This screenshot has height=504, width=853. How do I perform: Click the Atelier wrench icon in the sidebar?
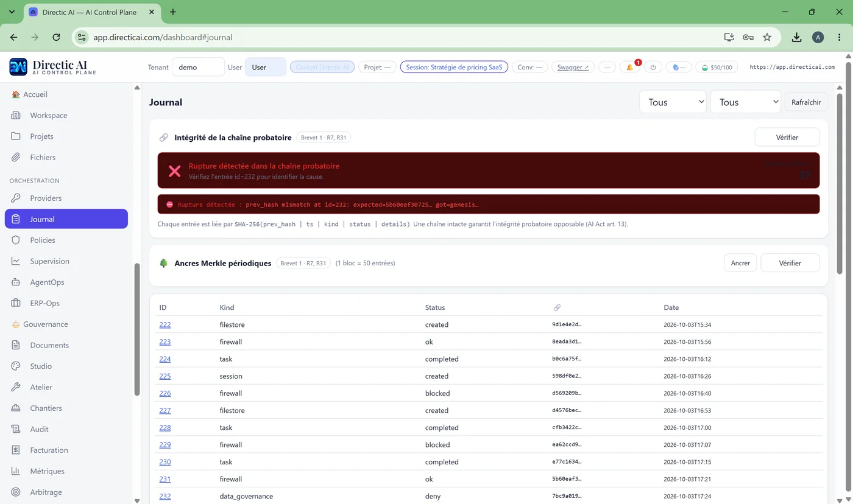16,387
